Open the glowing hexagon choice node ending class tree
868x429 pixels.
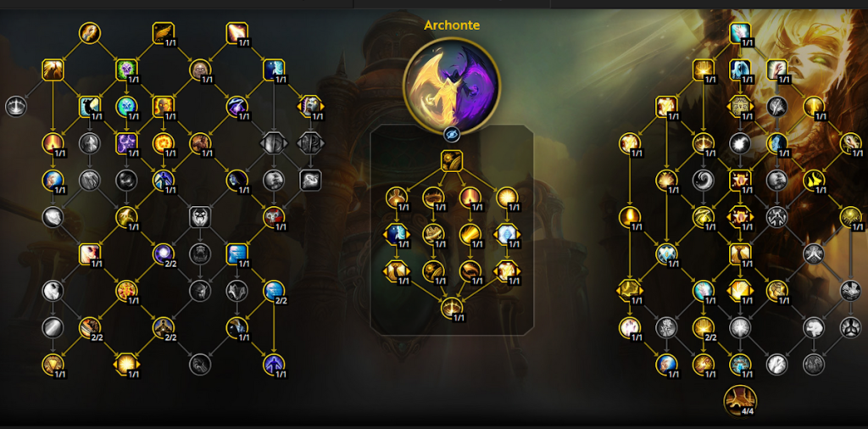[x=126, y=364]
